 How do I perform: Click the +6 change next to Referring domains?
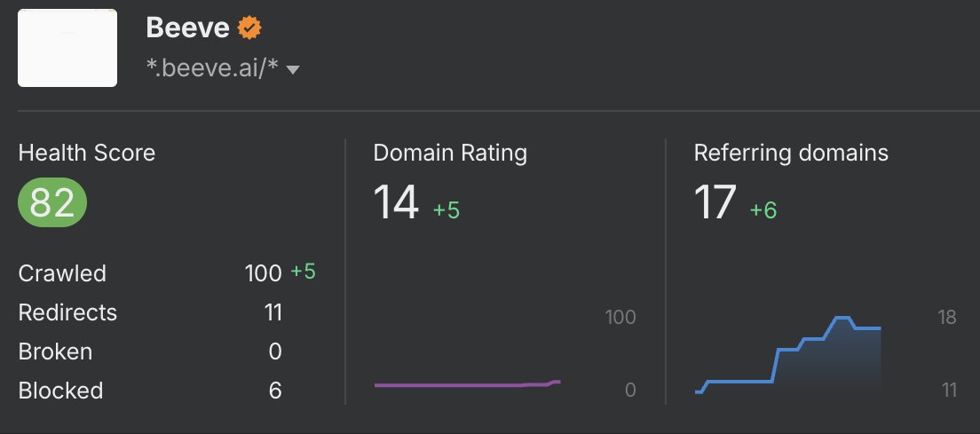pos(763,210)
